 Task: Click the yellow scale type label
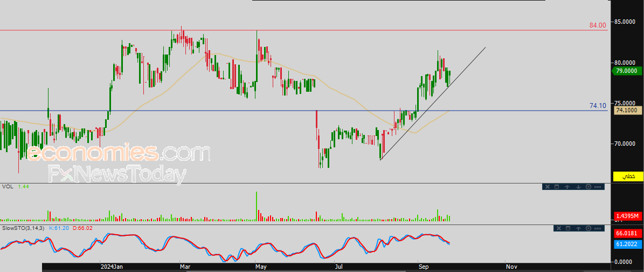tap(627, 176)
